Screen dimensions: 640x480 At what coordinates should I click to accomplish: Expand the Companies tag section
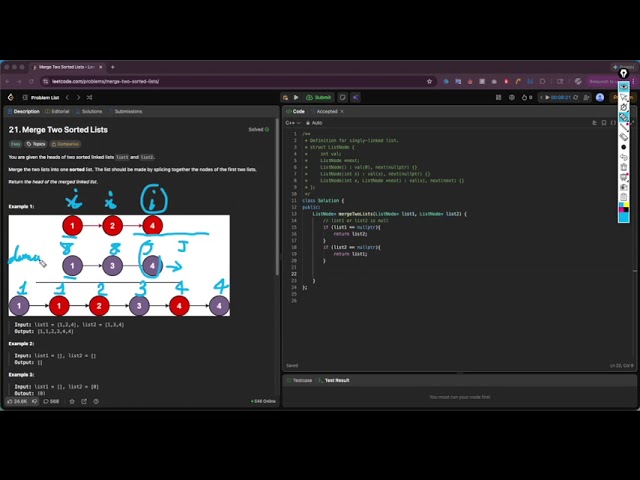pyautogui.click(x=66, y=144)
